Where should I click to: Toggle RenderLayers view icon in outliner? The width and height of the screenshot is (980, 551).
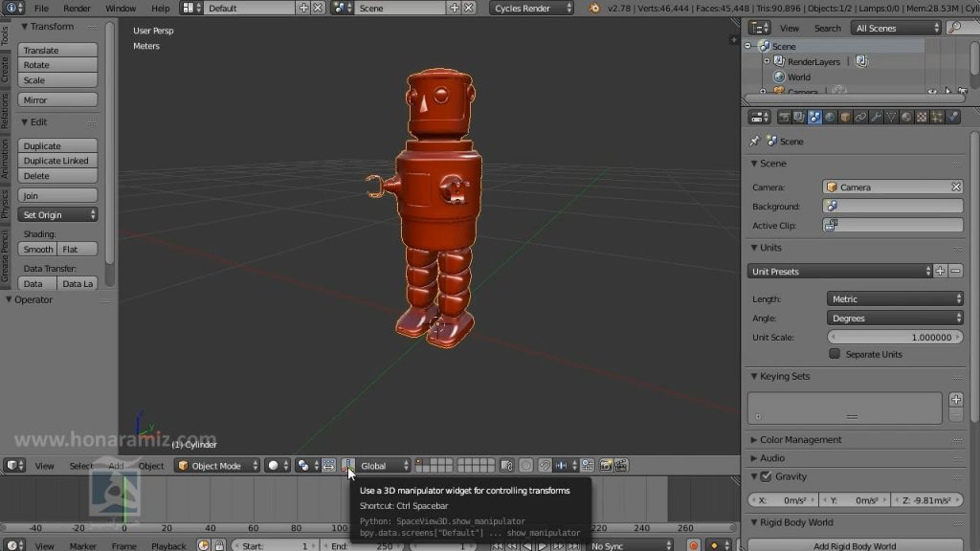(861, 61)
